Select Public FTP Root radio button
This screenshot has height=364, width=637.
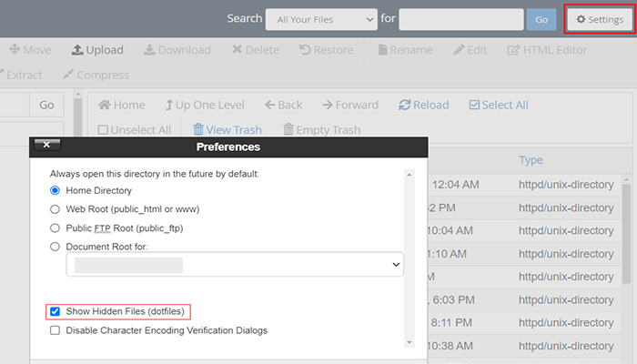pyautogui.click(x=55, y=227)
